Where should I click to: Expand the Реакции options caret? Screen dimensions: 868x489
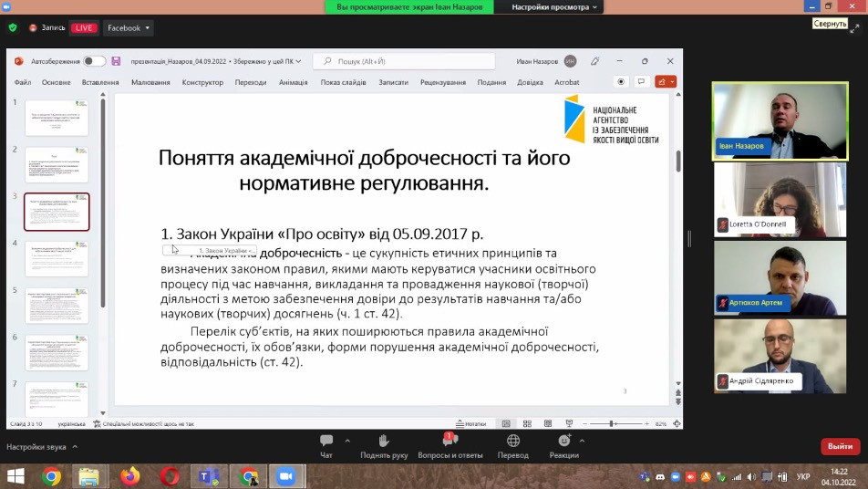582,441
